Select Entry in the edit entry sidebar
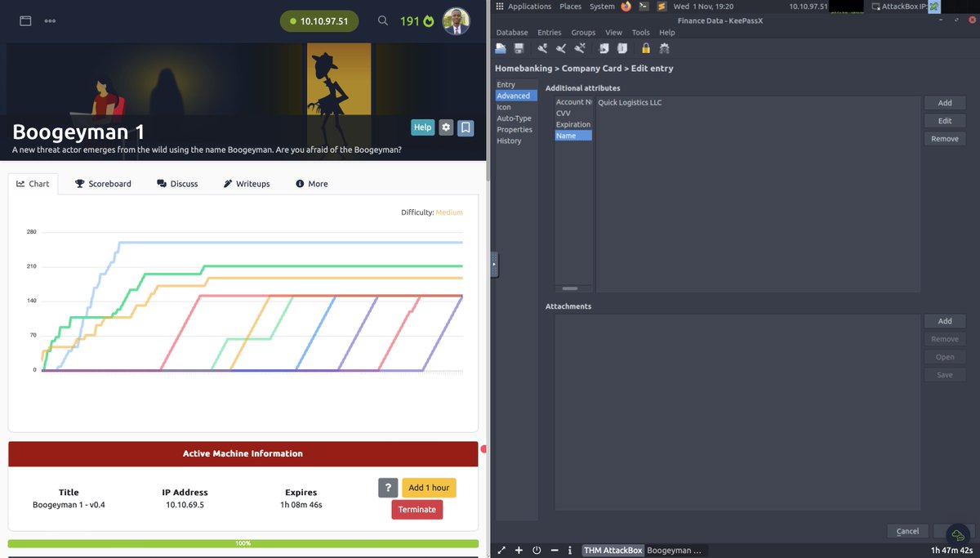The height and width of the screenshot is (558, 980). click(x=516, y=84)
